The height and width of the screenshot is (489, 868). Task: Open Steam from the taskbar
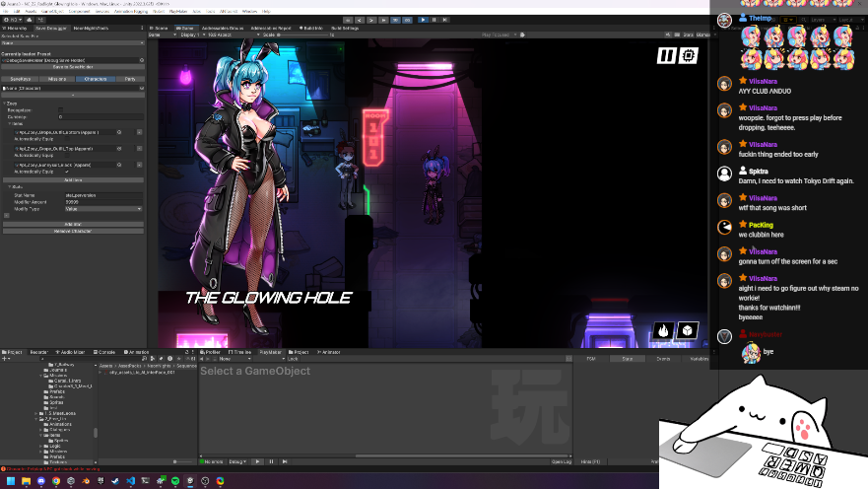tap(114, 481)
